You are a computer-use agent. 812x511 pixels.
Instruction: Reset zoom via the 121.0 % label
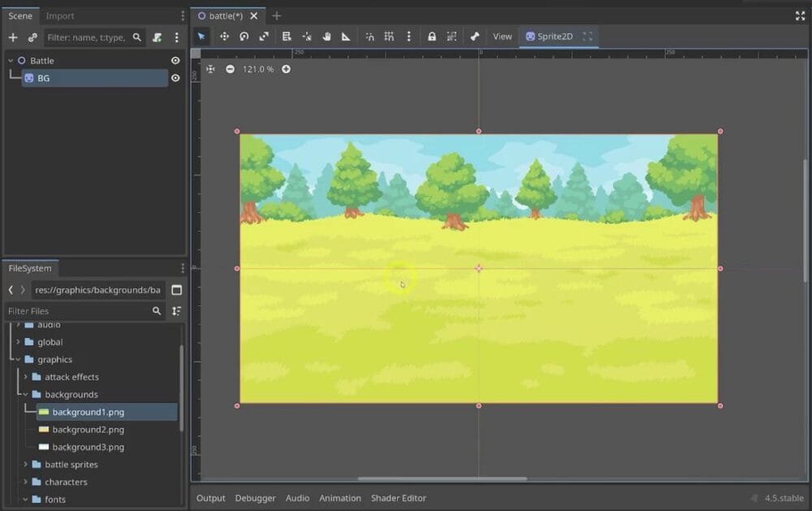[x=258, y=69]
